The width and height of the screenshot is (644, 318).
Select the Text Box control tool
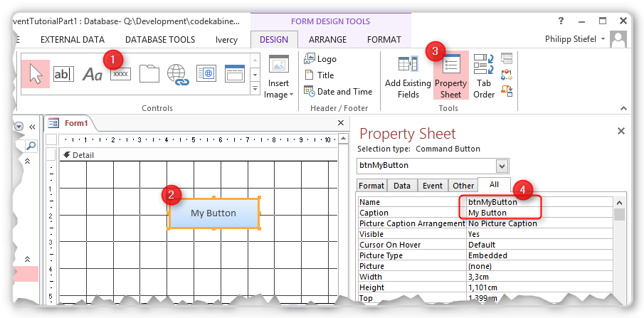[x=64, y=73]
